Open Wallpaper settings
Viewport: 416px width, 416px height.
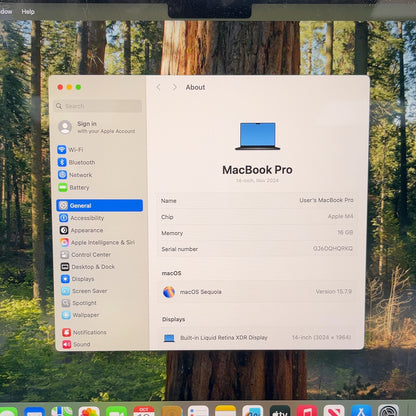(81, 315)
